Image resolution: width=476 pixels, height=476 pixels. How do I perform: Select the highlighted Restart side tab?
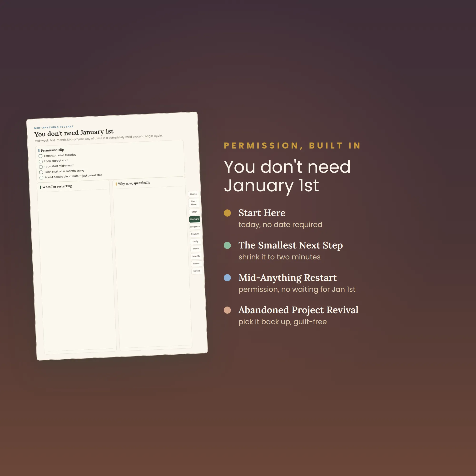(x=194, y=219)
